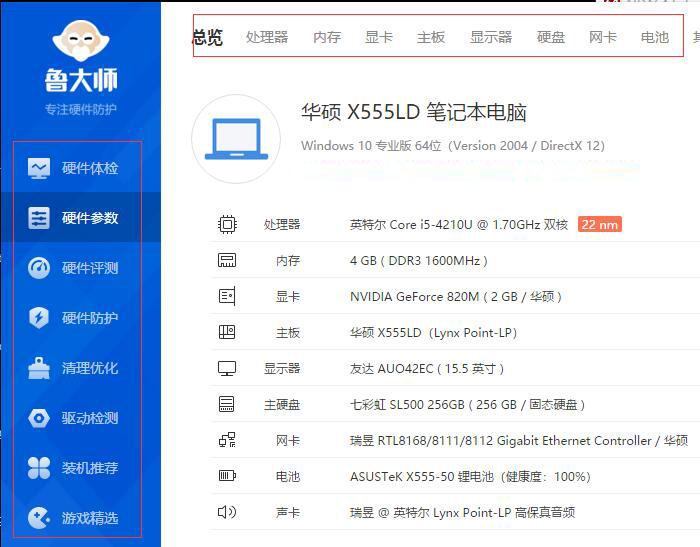
Task: Go to the 硬盘 tab
Action: click(x=551, y=38)
